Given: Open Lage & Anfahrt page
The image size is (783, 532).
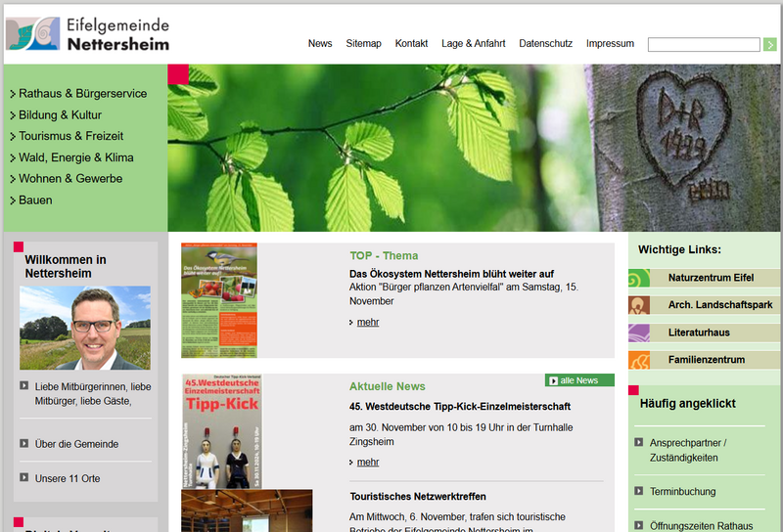Looking at the screenshot, I should pos(473,43).
